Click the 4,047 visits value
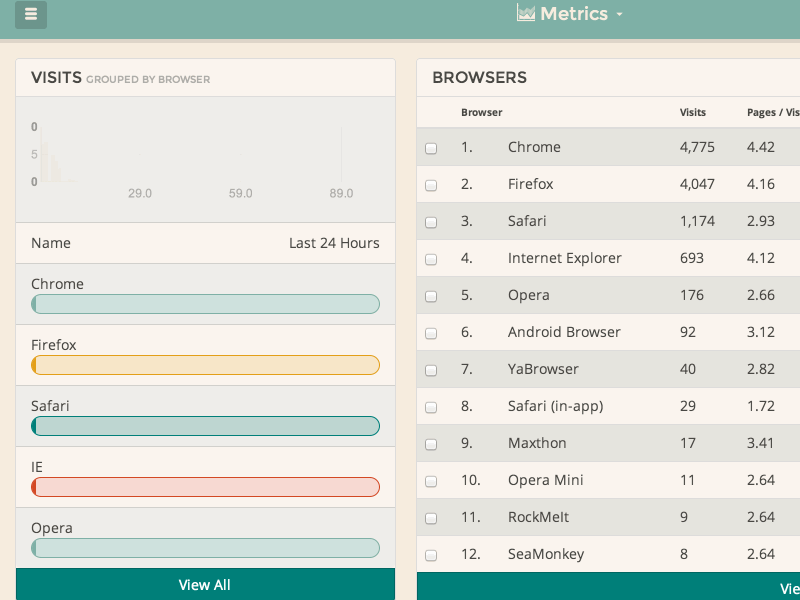Screen dimensions: 800x600 [697, 184]
